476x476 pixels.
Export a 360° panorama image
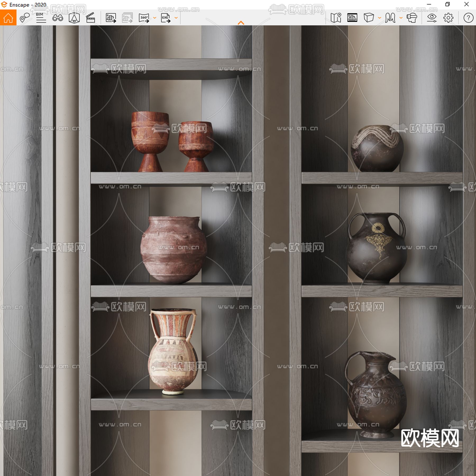(x=144, y=18)
